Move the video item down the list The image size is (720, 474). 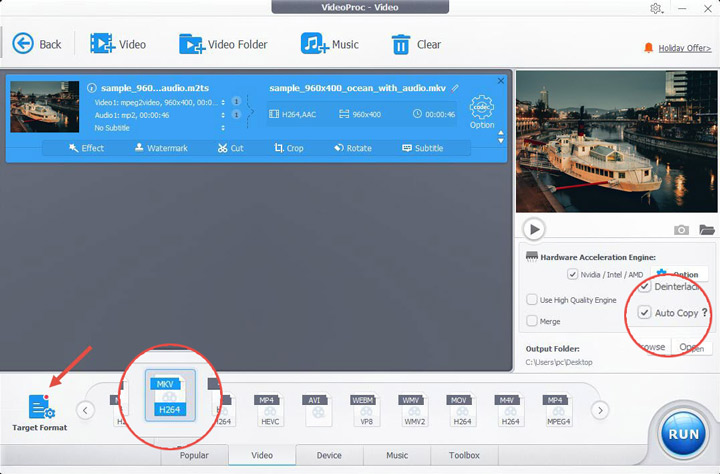coord(501,141)
